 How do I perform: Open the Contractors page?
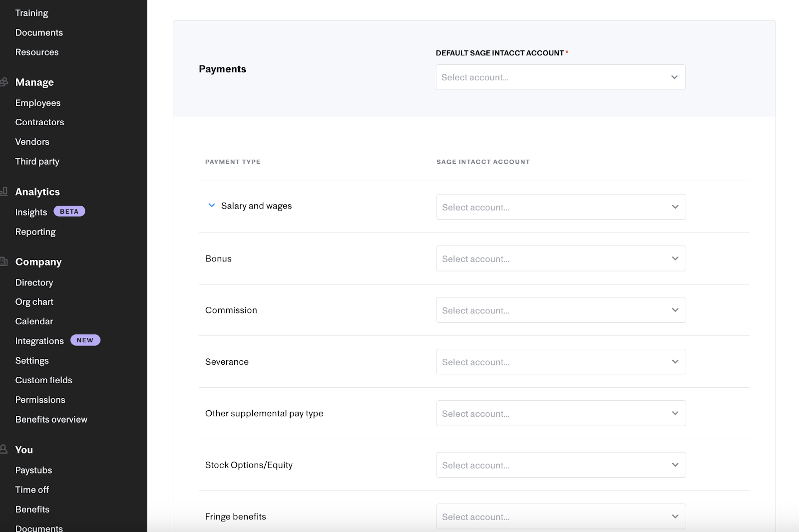39,122
